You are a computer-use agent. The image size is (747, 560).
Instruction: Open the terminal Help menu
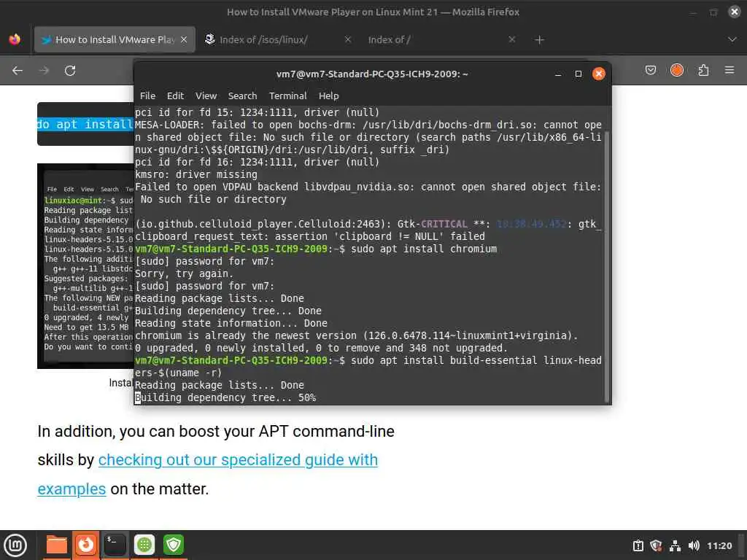point(329,96)
